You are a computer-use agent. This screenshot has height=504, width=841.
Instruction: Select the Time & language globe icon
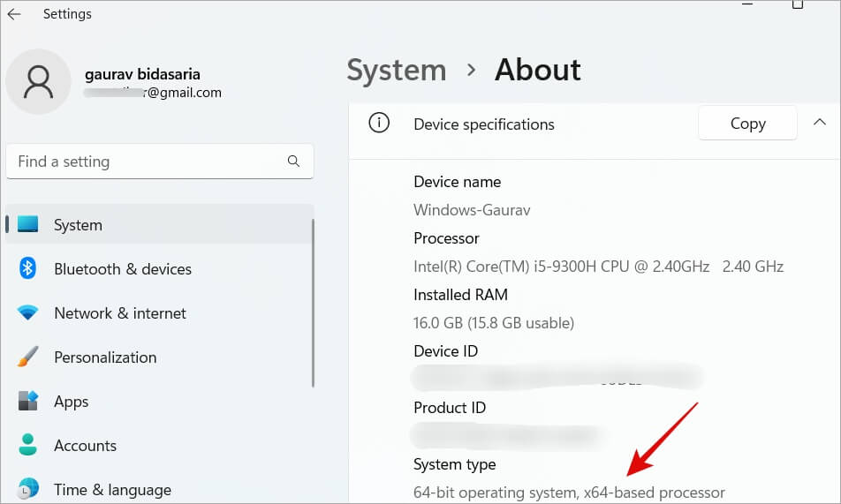point(28,488)
